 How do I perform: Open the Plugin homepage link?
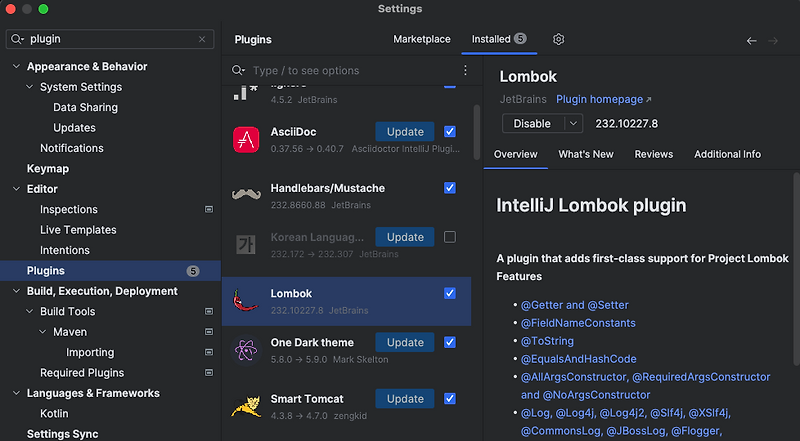(x=603, y=100)
